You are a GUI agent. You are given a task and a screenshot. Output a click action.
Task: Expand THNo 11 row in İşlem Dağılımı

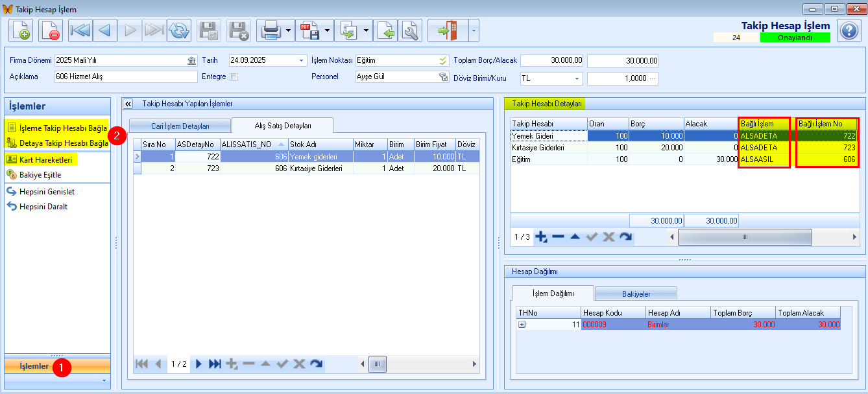pos(522,325)
